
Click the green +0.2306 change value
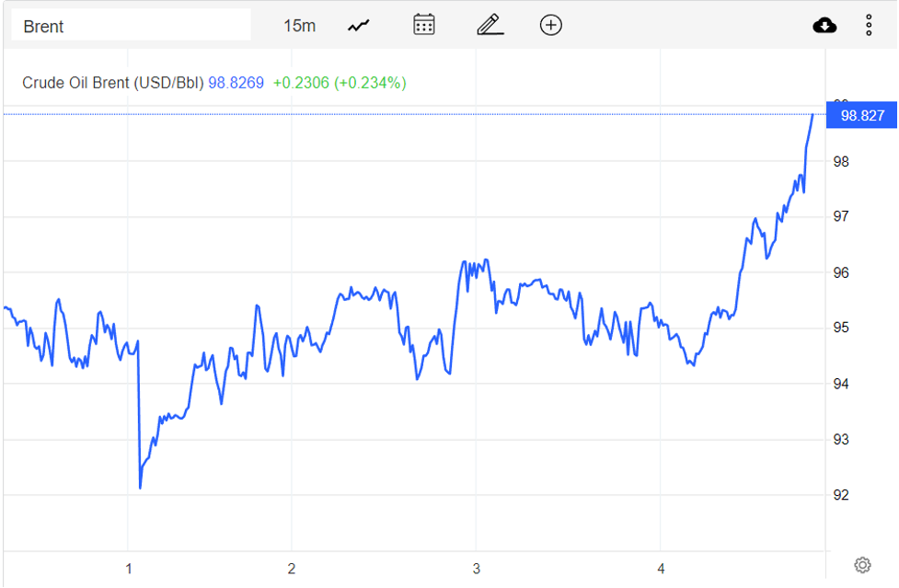(301, 83)
